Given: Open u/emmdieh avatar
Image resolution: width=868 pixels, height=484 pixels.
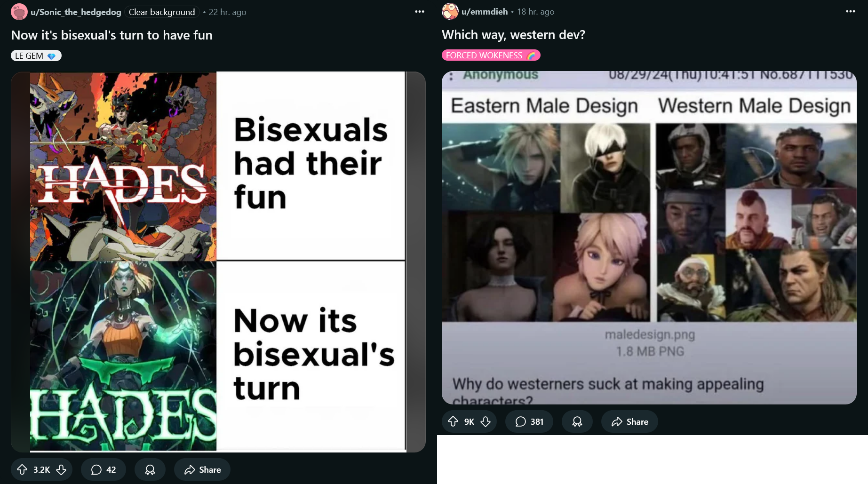Looking at the screenshot, I should point(450,11).
